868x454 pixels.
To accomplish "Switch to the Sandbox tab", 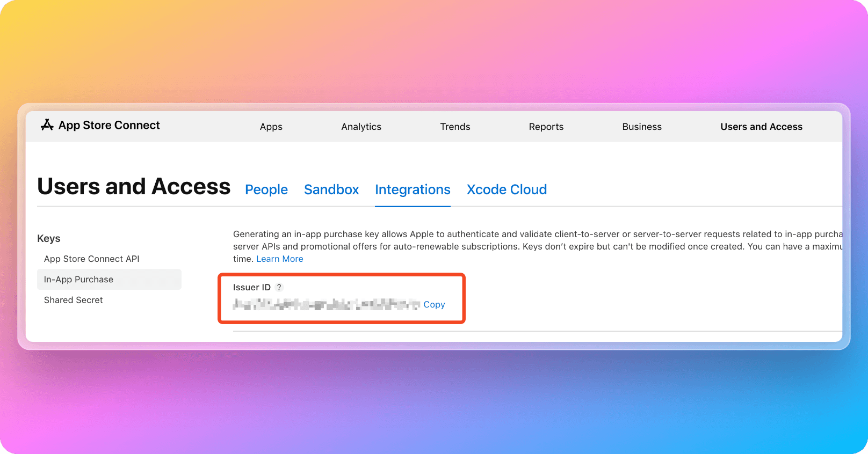I will [x=331, y=189].
